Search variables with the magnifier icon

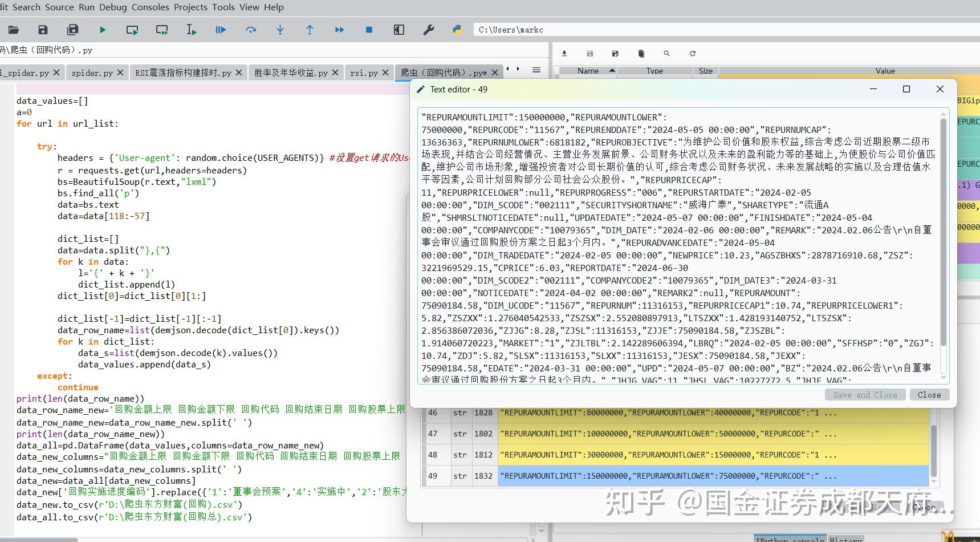tap(666, 53)
